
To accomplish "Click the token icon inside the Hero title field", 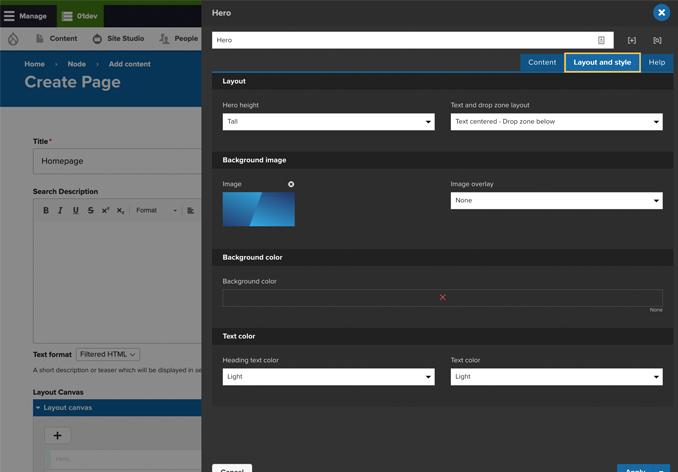I will coord(601,40).
